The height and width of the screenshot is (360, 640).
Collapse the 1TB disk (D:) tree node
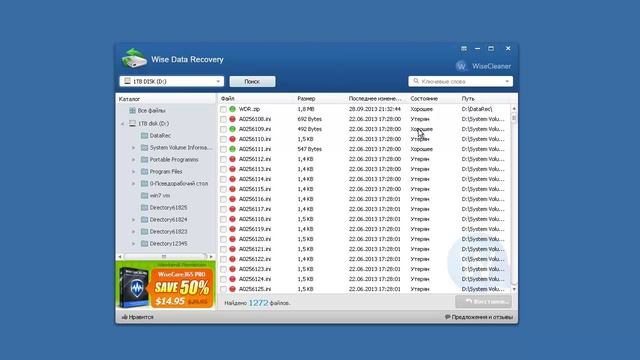pos(122,124)
